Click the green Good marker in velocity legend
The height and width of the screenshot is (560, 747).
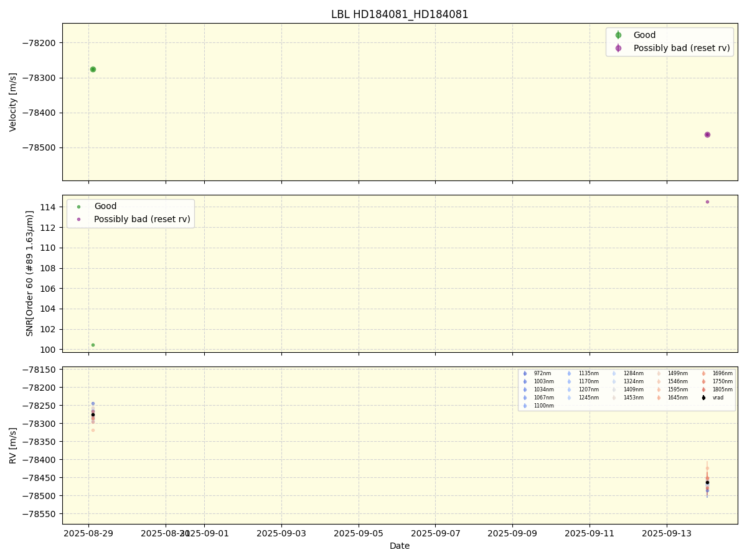[x=618, y=35]
